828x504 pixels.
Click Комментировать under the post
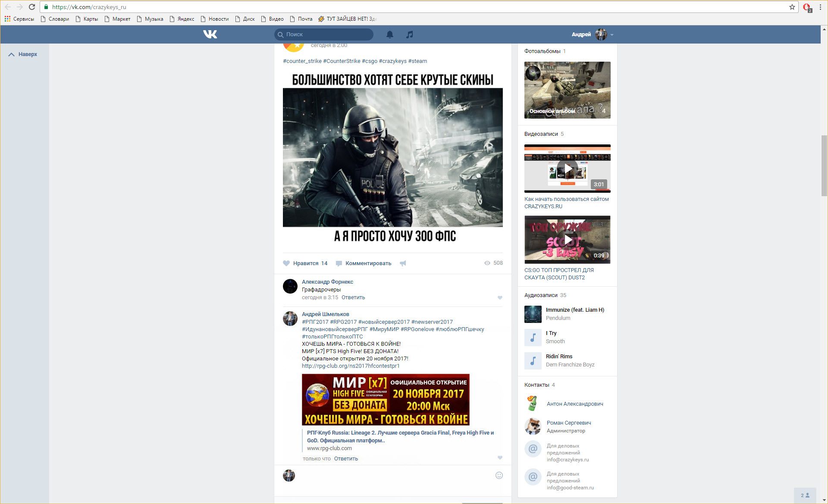click(368, 263)
